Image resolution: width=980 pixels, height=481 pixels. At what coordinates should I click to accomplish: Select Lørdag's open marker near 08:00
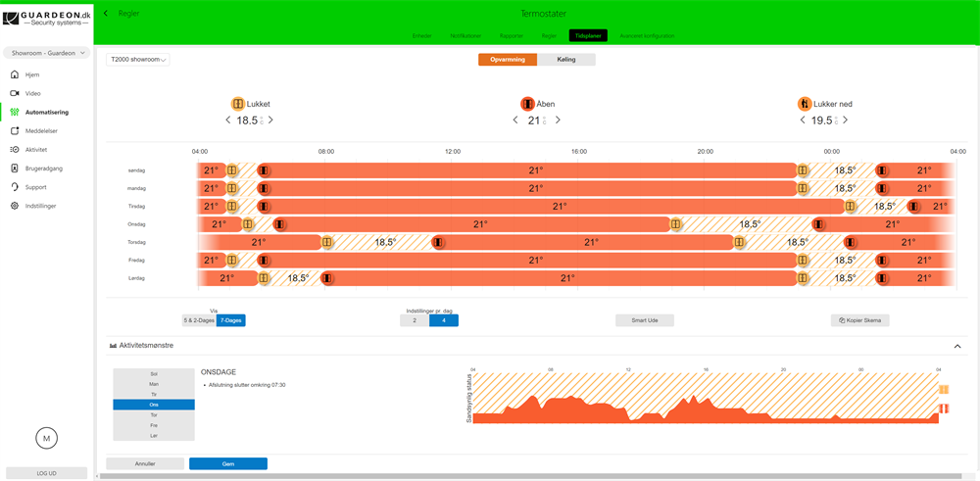tap(326, 278)
